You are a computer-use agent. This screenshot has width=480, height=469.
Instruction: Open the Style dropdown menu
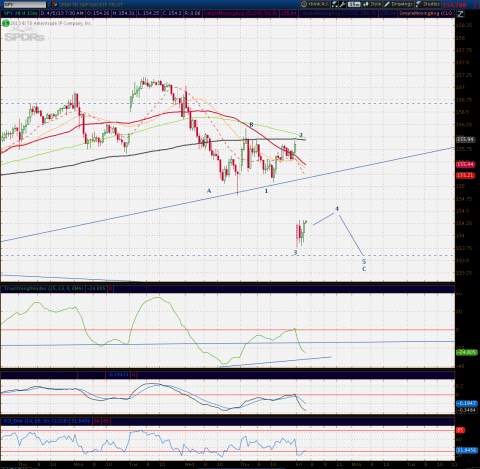point(372,4)
